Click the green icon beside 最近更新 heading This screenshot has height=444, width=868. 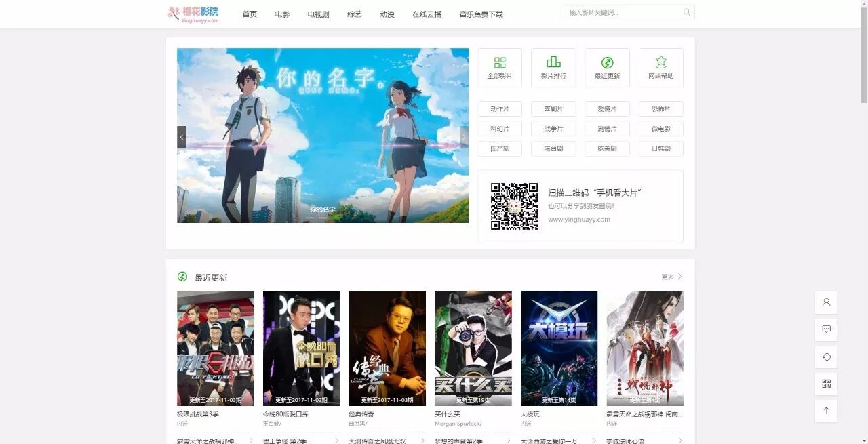[x=182, y=277]
